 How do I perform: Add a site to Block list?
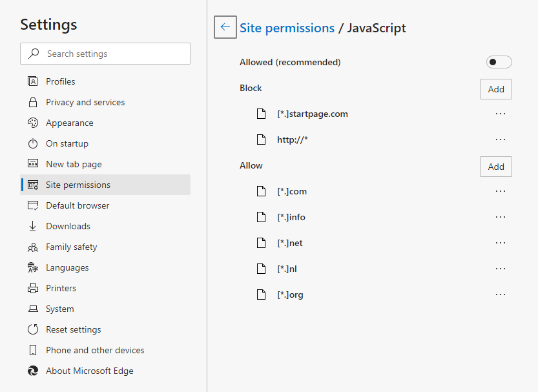495,89
